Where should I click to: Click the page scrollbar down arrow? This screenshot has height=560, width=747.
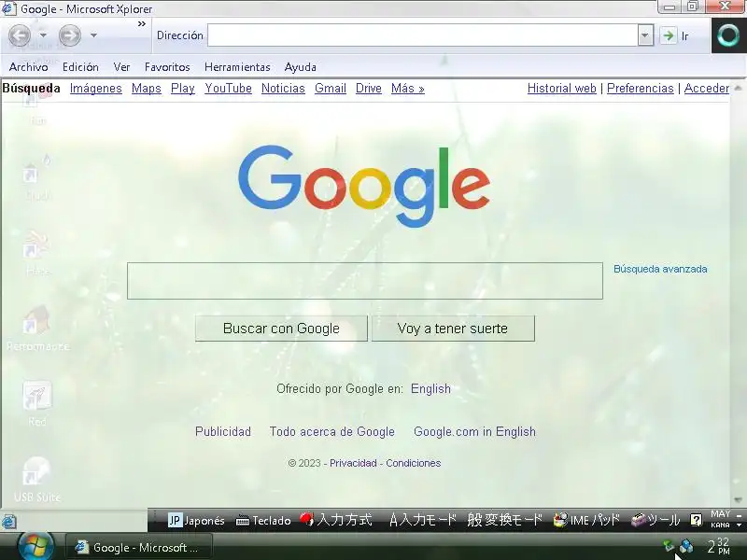point(738,499)
